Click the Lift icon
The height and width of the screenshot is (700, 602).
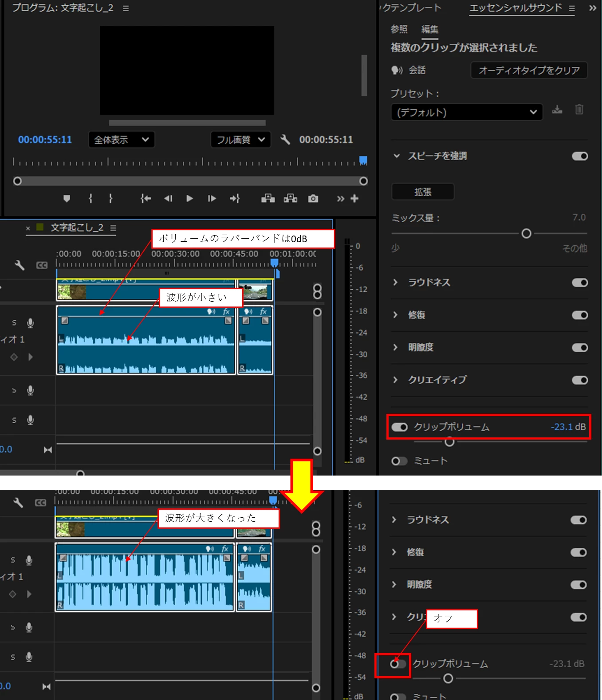click(268, 198)
